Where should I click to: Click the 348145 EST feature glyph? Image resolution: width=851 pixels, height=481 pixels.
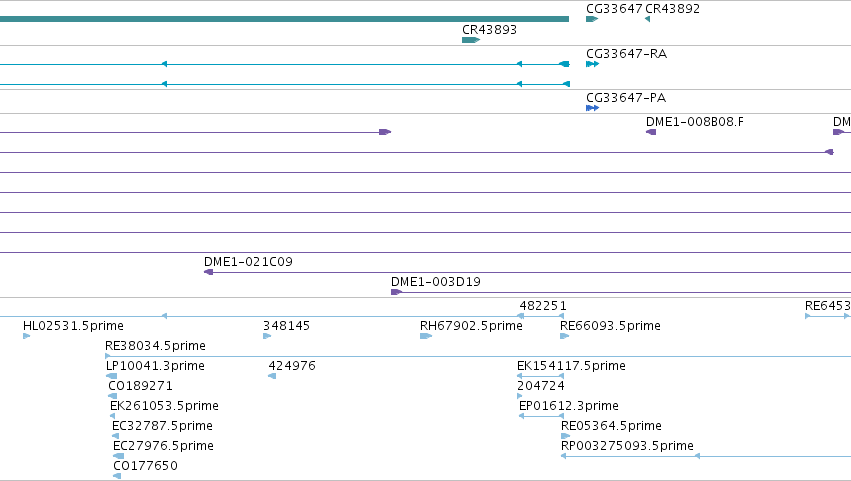click(267, 336)
